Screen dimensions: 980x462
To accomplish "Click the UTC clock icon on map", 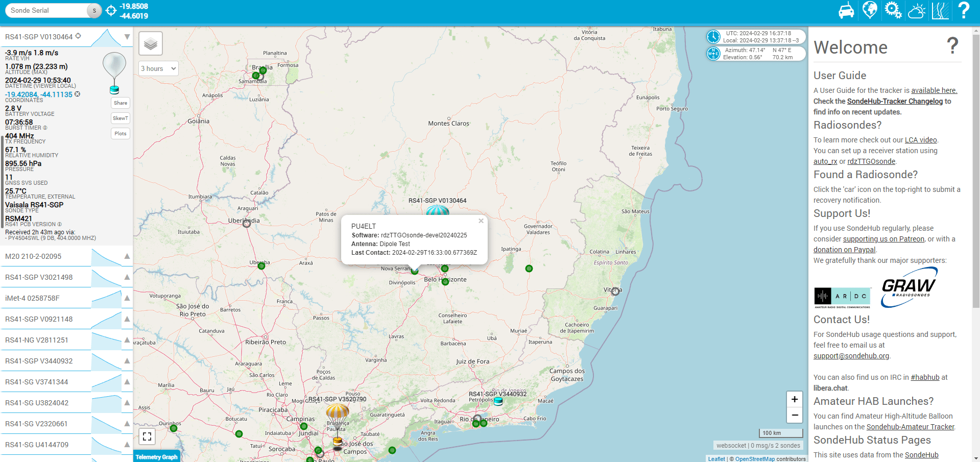I will tap(713, 37).
